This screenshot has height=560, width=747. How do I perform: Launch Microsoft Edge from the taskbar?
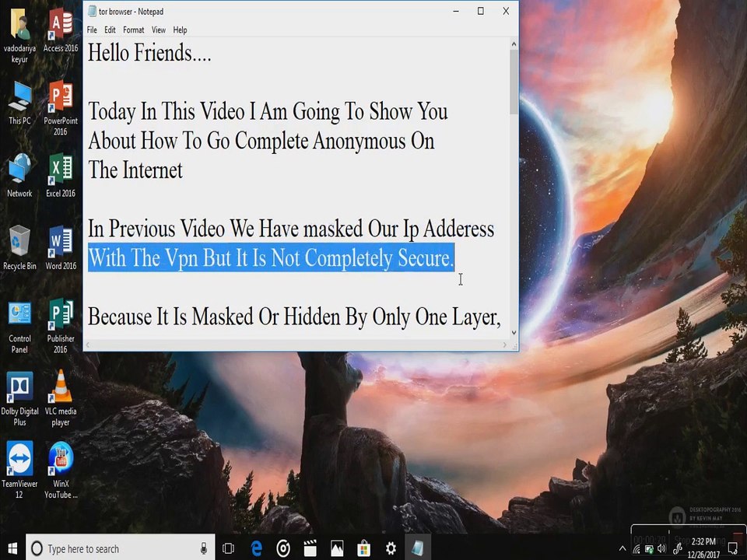[256, 548]
